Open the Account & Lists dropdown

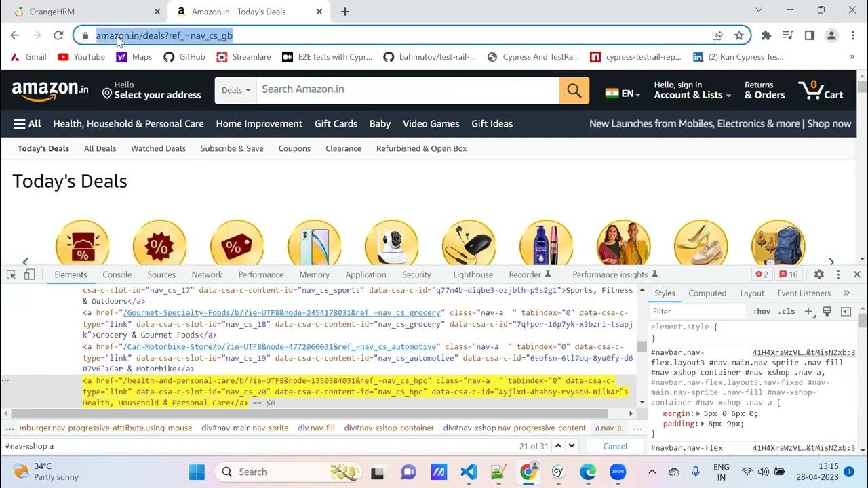click(x=692, y=90)
